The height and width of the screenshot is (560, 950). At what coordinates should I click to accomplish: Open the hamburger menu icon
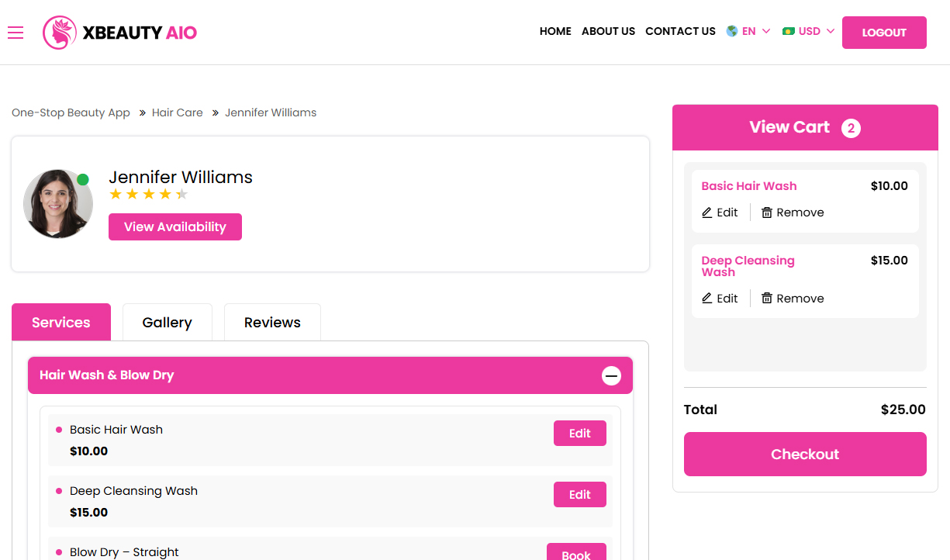tap(16, 33)
